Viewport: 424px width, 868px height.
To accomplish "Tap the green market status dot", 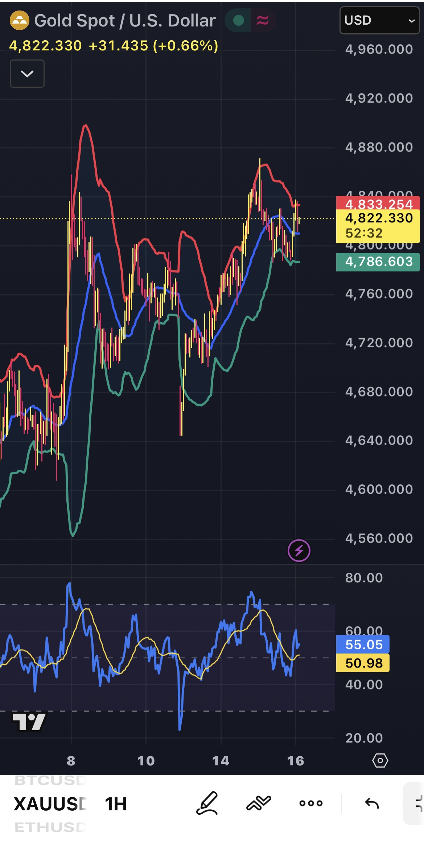I will point(238,21).
